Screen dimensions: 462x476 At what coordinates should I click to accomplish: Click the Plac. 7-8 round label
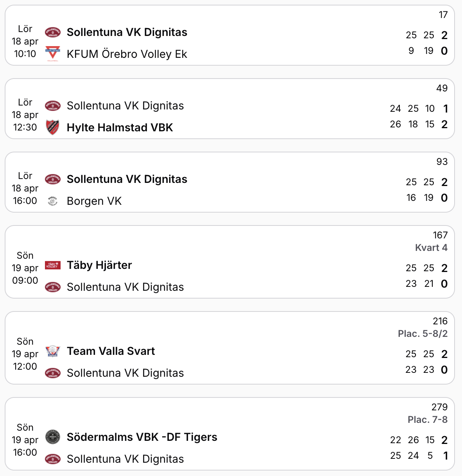pyautogui.click(x=427, y=420)
